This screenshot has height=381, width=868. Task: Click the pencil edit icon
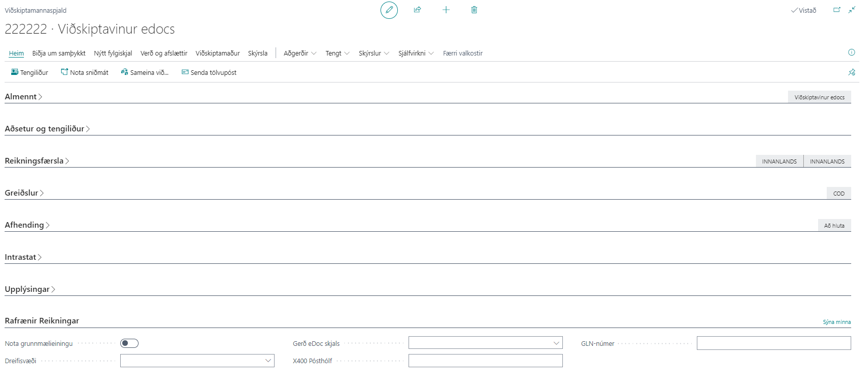point(389,10)
